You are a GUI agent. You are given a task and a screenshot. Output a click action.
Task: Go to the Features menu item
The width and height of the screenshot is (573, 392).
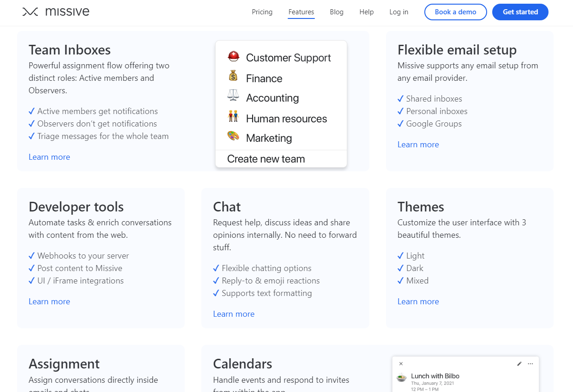(301, 12)
